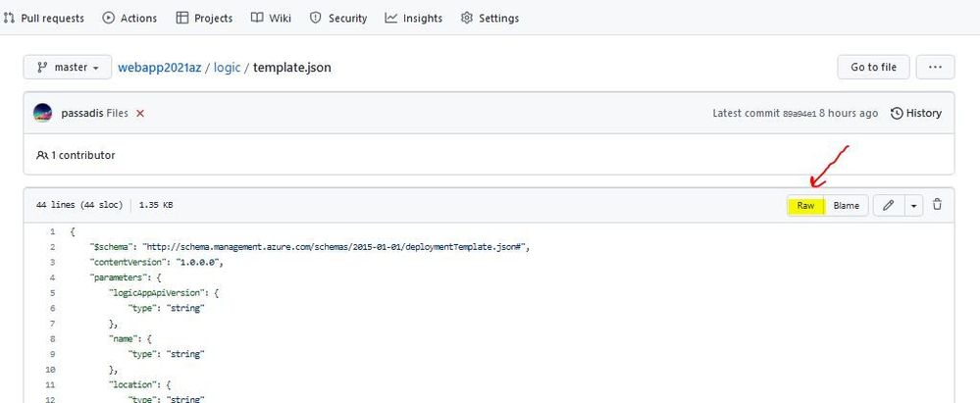Click the Insights graph icon
This screenshot has height=403, width=980.
point(391,18)
